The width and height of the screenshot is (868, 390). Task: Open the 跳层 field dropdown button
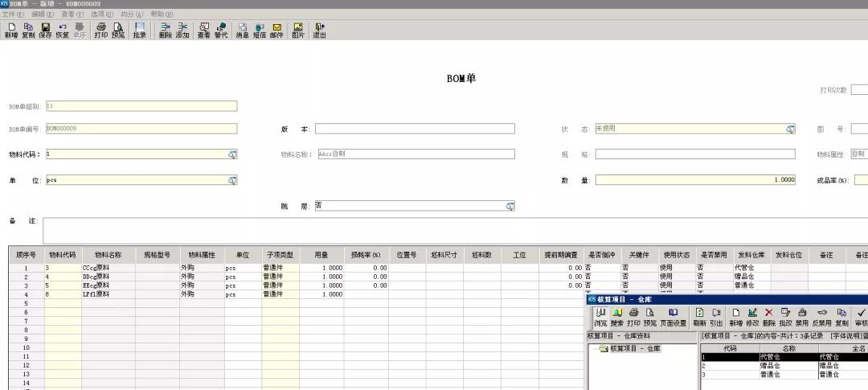click(x=510, y=207)
